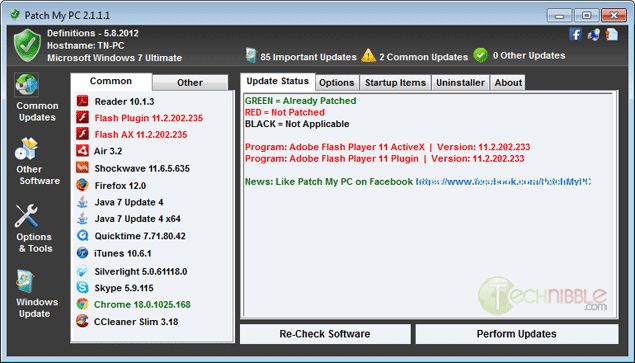Launch the Windows Update sidebar icon
This screenshot has height=363, width=635.
pyautogui.click(x=25, y=282)
